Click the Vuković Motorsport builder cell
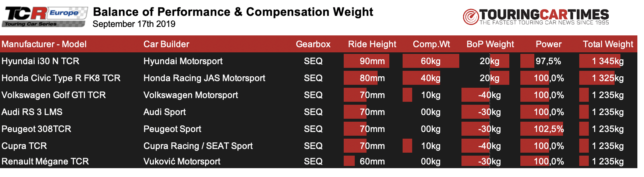The height and width of the screenshot is (177, 644). pyautogui.click(x=182, y=162)
